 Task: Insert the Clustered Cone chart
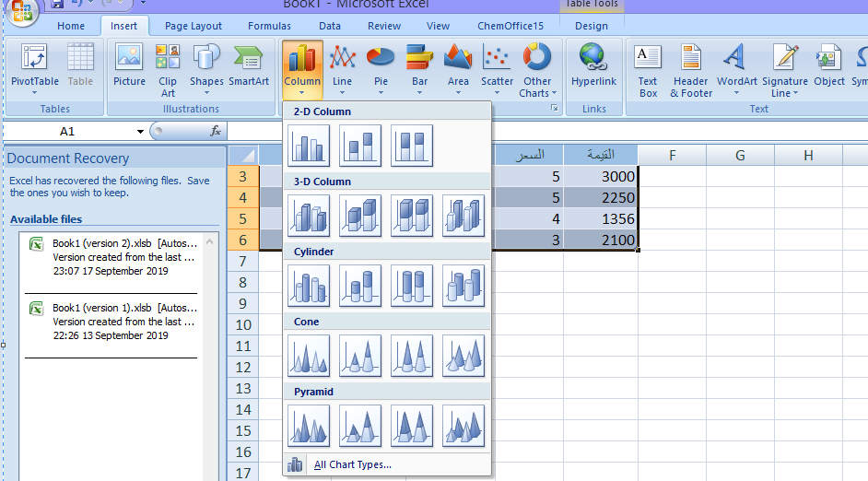(309, 356)
